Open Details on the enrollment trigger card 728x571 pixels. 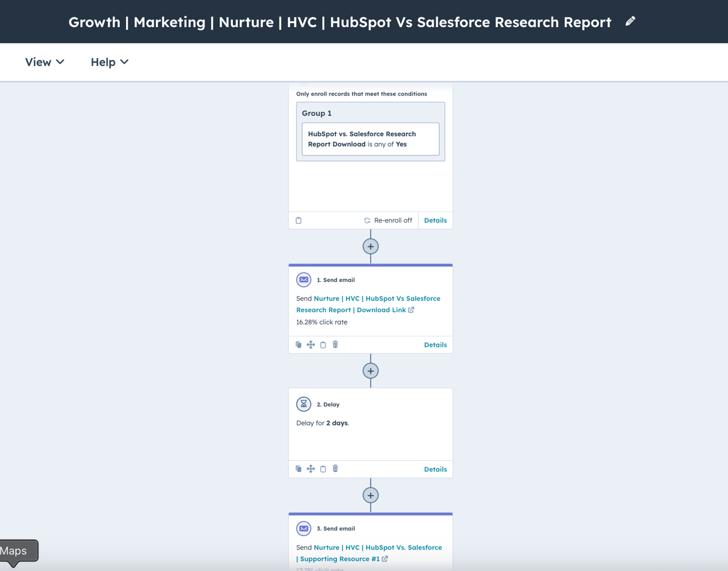(x=435, y=220)
